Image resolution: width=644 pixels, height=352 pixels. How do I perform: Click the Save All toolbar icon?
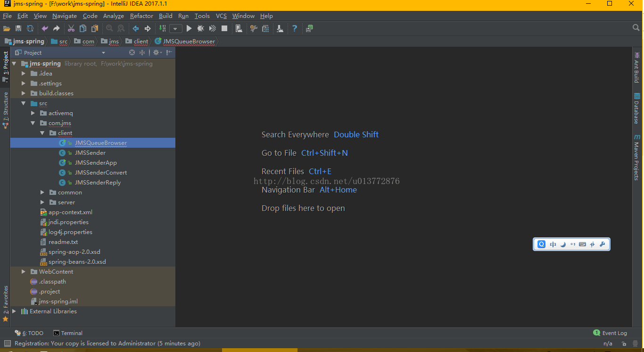click(x=18, y=28)
